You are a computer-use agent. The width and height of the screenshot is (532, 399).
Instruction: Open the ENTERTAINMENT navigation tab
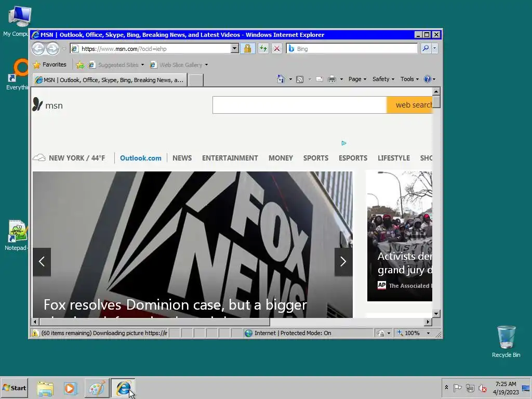pos(230,158)
